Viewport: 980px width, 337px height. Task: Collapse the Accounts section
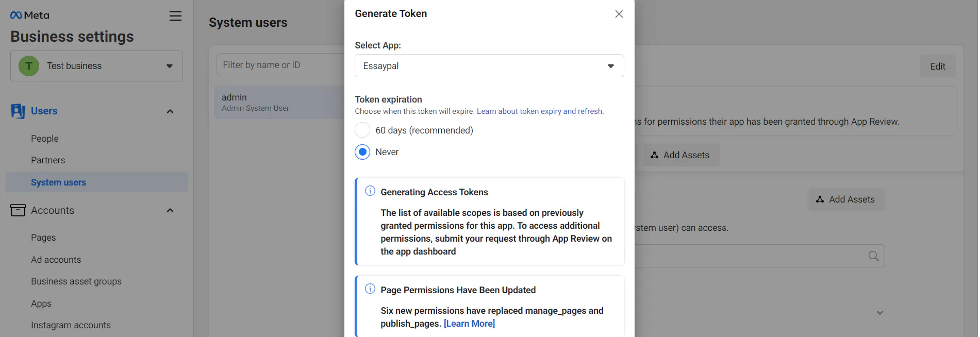tap(170, 210)
